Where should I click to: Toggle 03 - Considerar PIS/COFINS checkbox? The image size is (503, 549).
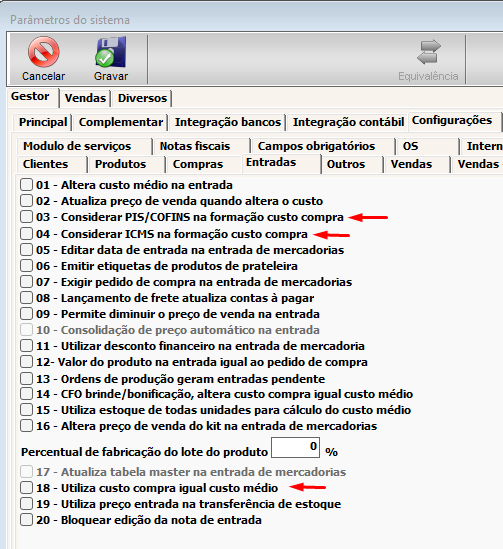click(26, 217)
